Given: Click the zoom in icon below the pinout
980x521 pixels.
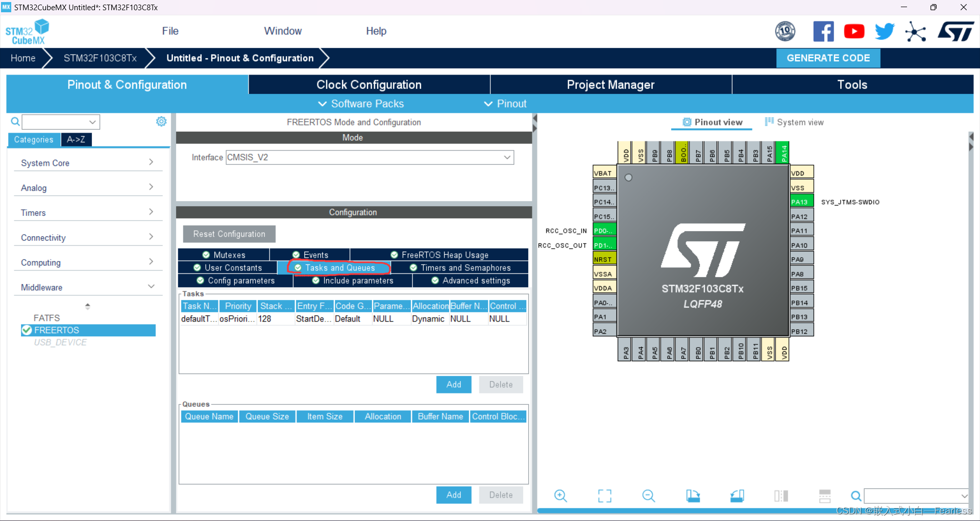Looking at the screenshot, I should (560, 495).
